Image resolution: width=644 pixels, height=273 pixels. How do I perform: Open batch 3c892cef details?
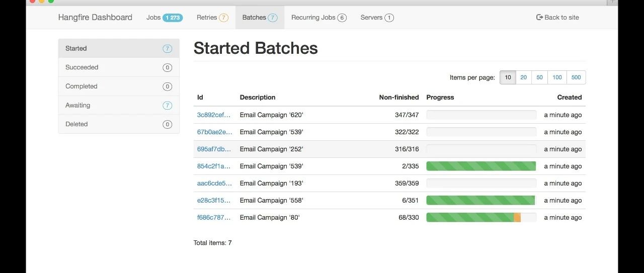(x=214, y=115)
